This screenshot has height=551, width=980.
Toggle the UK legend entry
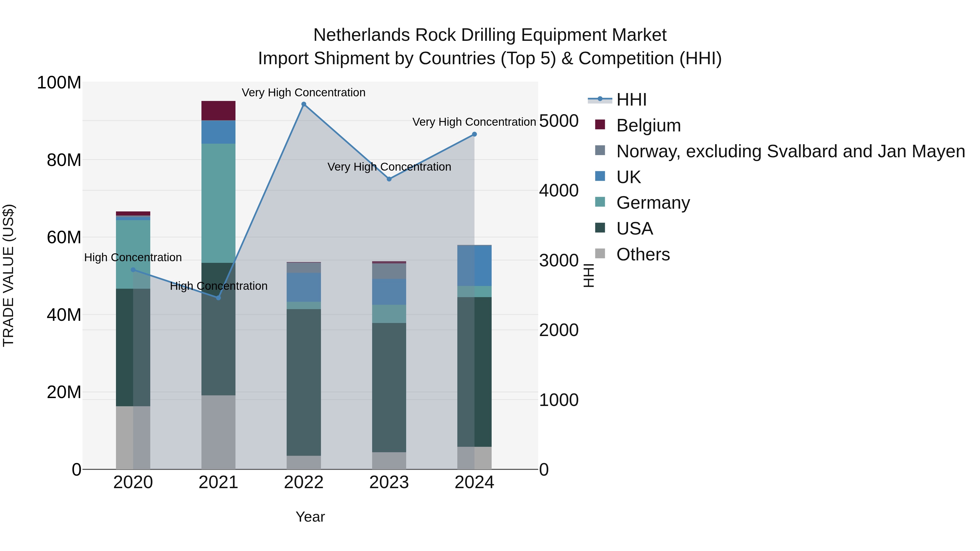pyautogui.click(x=618, y=177)
